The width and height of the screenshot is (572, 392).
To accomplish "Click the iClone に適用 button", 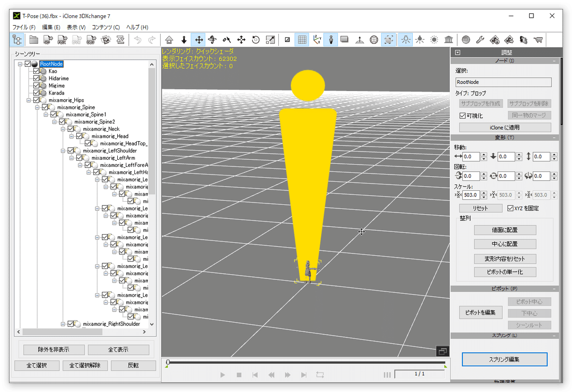I will 505,127.
